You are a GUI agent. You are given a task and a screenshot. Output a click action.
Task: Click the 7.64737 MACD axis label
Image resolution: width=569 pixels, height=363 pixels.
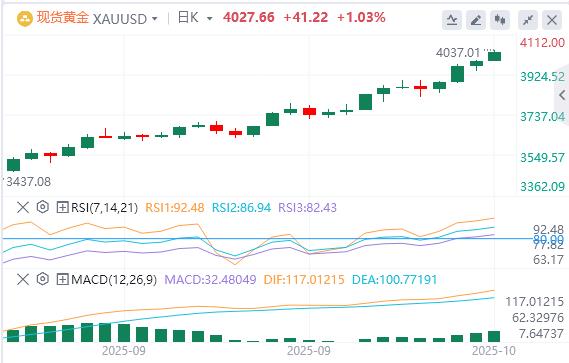coord(541,333)
